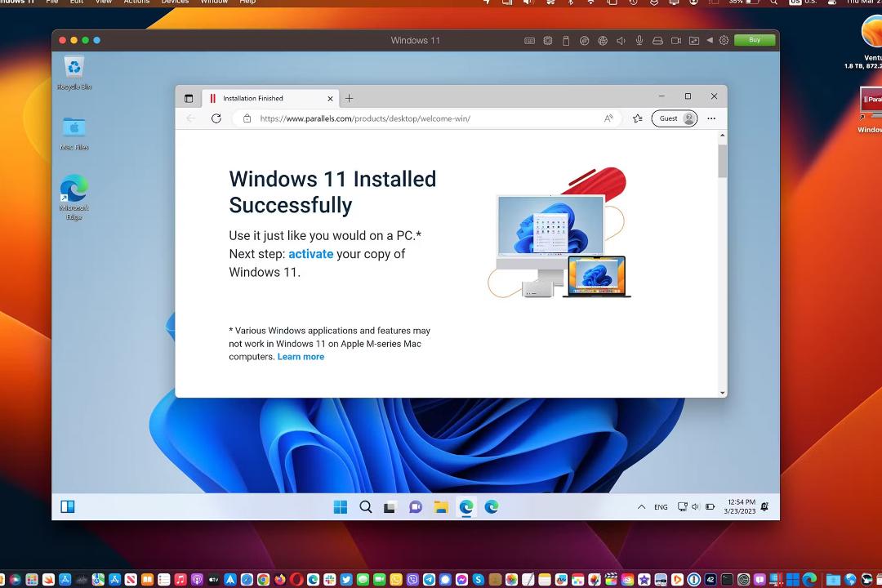The height and width of the screenshot is (588, 882).
Task: Open the Windows notifications bell icon
Action: (x=764, y=506)
